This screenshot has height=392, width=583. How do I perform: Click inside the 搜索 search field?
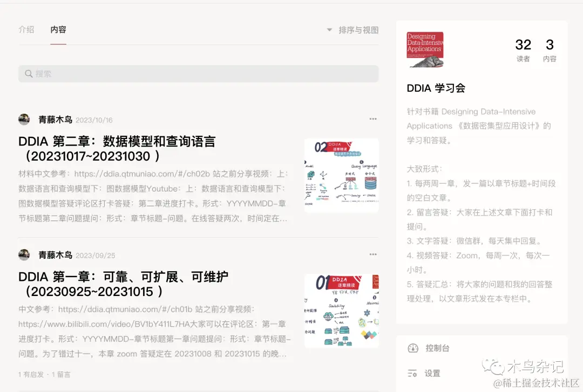(162, 73)
